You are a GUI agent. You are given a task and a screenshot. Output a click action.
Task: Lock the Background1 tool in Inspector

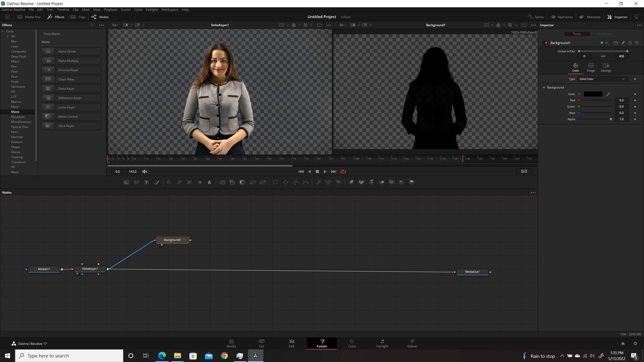tap(630, 43)
